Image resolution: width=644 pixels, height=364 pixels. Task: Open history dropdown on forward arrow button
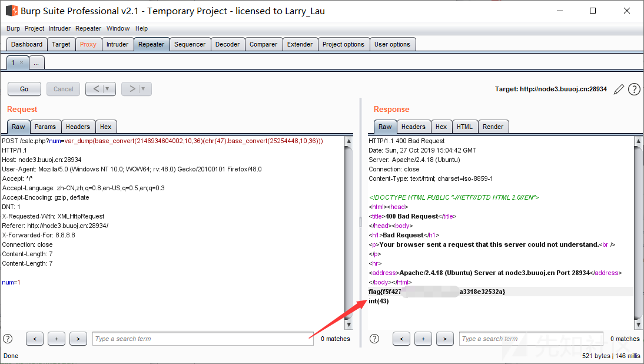tap(143, 89)
